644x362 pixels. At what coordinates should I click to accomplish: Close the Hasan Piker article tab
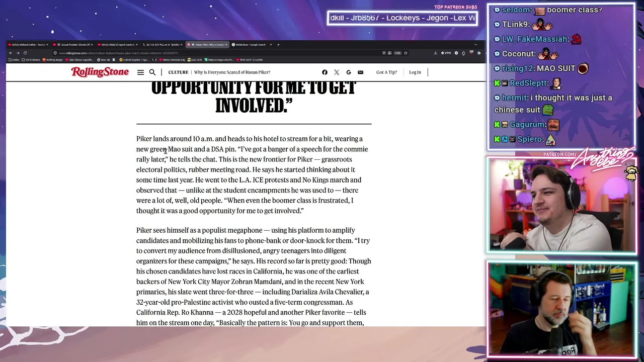click(226, 45)
